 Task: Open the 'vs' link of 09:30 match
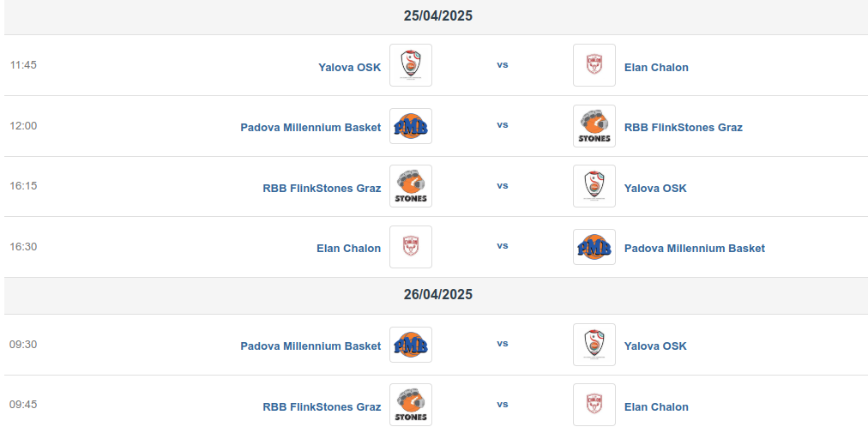point(503,343)
